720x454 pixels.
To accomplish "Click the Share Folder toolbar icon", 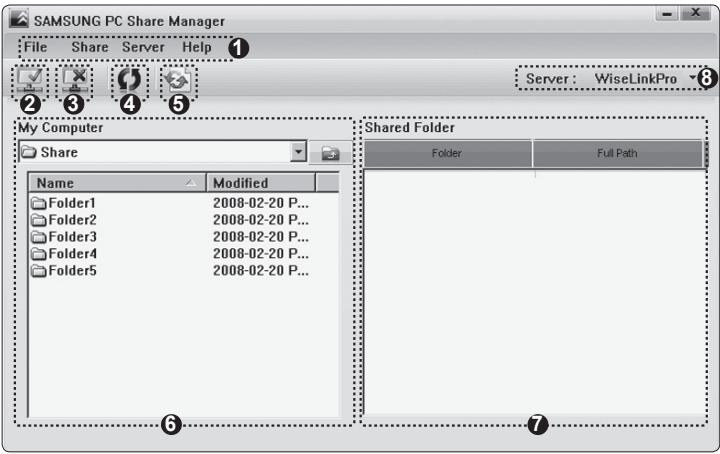I will click(x=30, y=81).
